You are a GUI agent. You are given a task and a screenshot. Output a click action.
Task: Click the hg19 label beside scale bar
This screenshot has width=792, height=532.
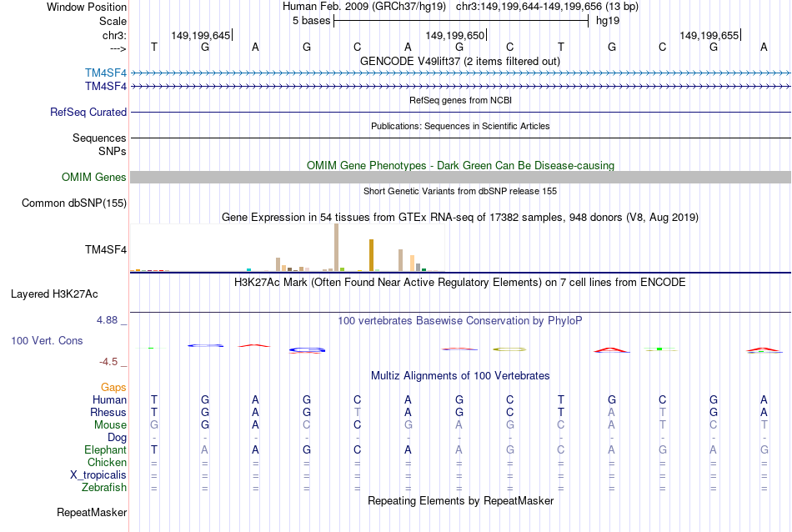pyautogui.click(x=608, y=21)
